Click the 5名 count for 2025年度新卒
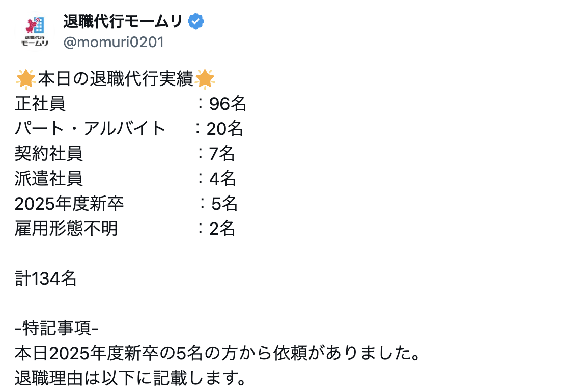Image resolution: width=564 pixels, height=392 pixels. tap(224, 204)
